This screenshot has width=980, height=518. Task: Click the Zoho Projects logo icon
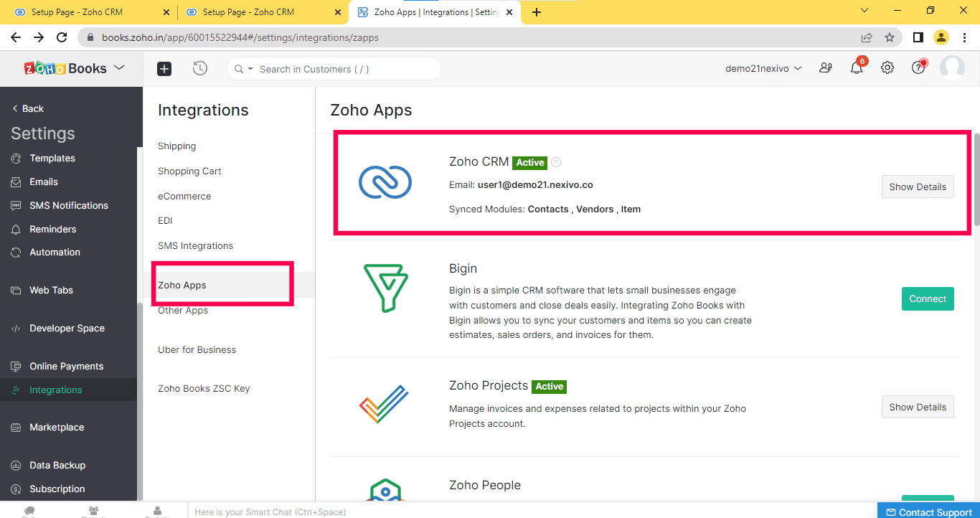pyautogui.click(x=384, y=405)
